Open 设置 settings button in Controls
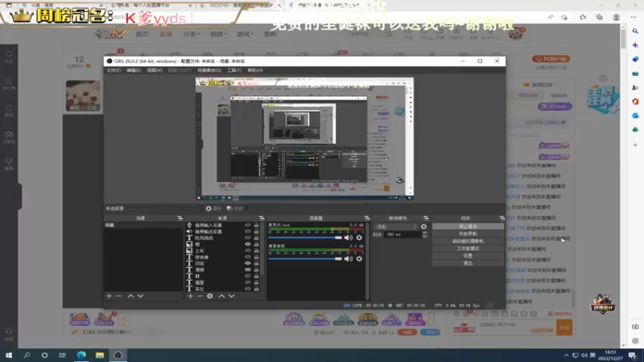Viewport: 644px width, 362px height. tap(468, 256)
